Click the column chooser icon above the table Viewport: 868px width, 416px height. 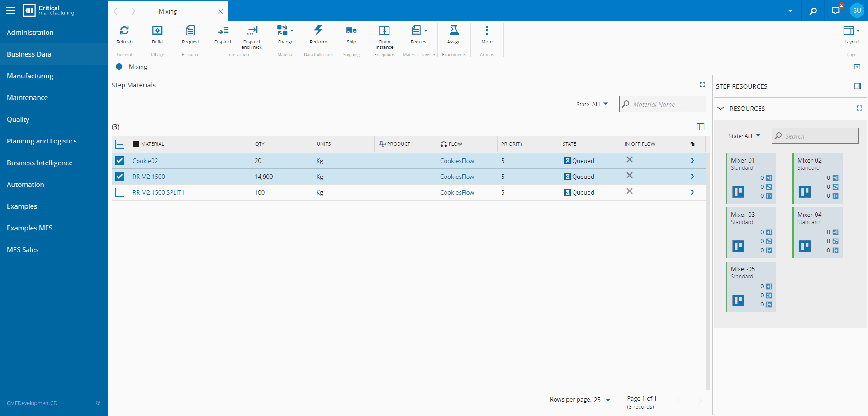click(x=701, y=127)
